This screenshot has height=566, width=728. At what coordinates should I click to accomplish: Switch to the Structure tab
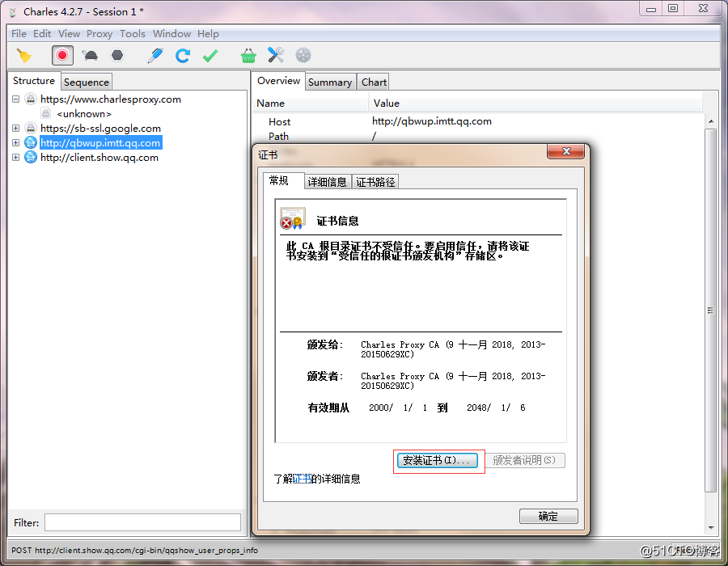pyautogui.click(x=34, y=81)
